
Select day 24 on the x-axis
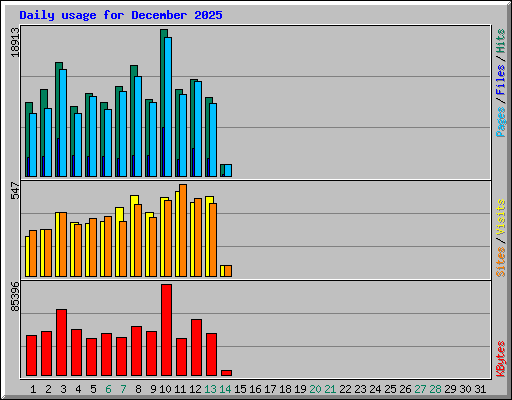[375, 389]
